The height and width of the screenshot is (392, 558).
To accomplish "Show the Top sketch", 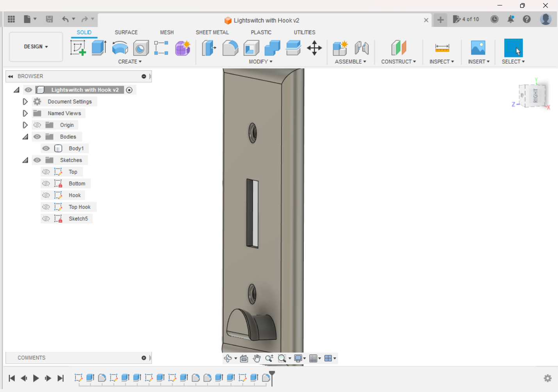I will click(x=46, y=172).
